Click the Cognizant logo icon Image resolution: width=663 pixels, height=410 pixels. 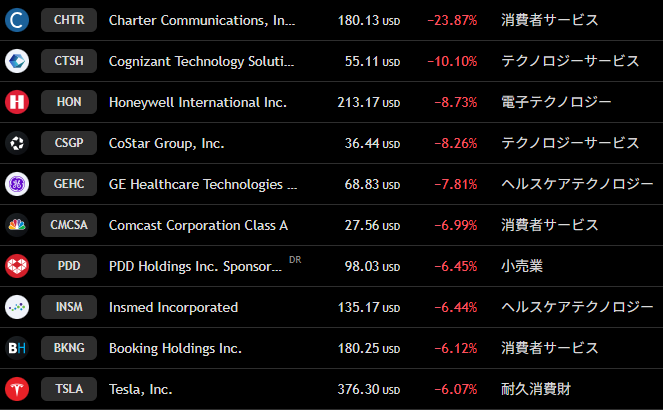pyautogui.click(x=17, y=60)
